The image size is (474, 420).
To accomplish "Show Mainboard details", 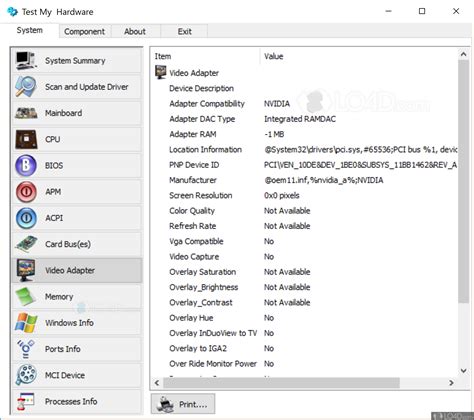I will click(x=77, y=113).
